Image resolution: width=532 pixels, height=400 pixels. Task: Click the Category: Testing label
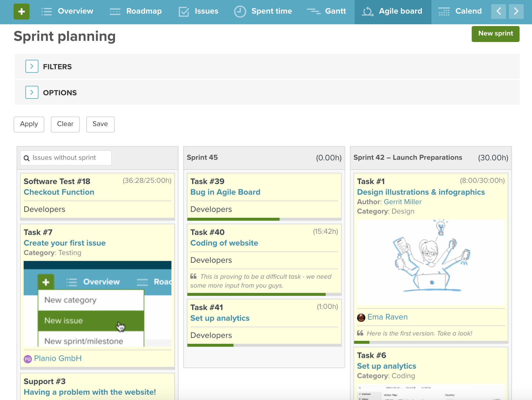(x=53, y=253)
